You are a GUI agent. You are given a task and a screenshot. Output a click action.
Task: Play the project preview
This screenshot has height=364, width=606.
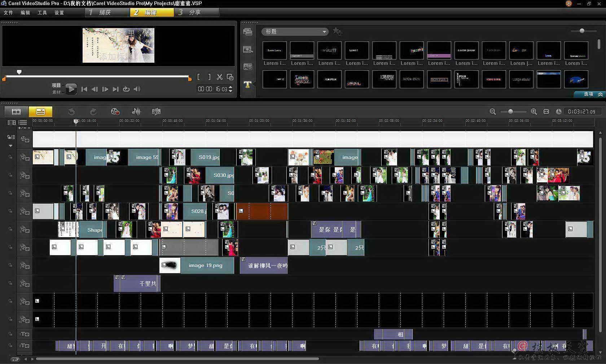pos(71,89)
